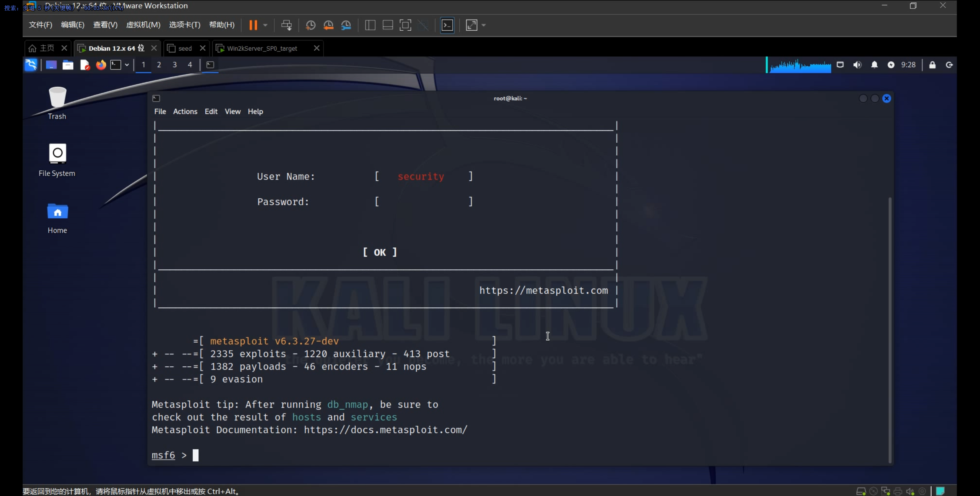The image size is (980, 496).
Task: Click the terminal window vertical scrollbar
Action: (889, 330)
